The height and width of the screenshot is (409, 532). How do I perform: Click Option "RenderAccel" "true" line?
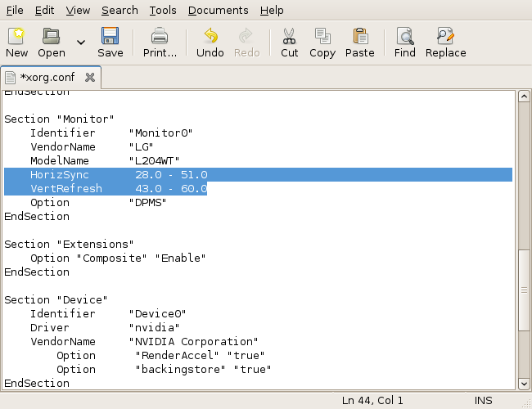tap(160, 355)
